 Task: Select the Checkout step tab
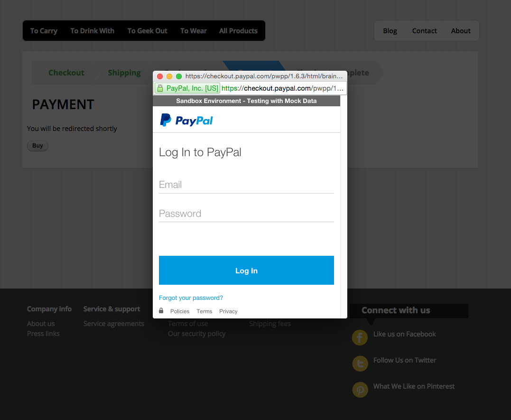(x=66, y=73)
